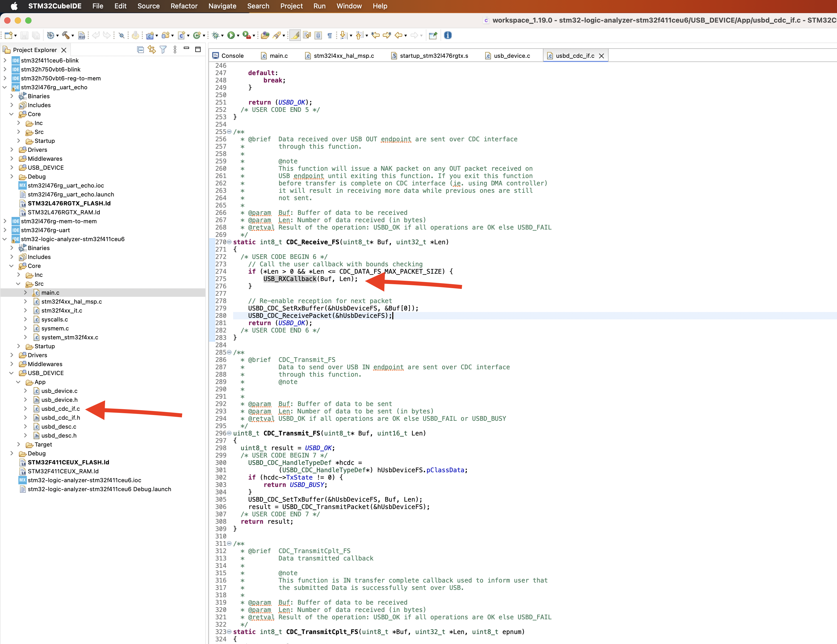Collapse stm32-logic-analyzer-stm32f411ceu6 project
This screenshot has width=837, height=644.
coord(5,239)
